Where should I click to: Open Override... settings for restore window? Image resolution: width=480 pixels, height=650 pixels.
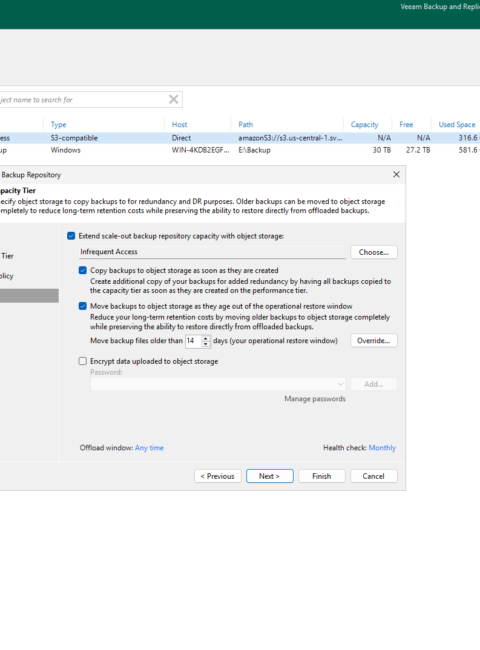coord(373,341)
